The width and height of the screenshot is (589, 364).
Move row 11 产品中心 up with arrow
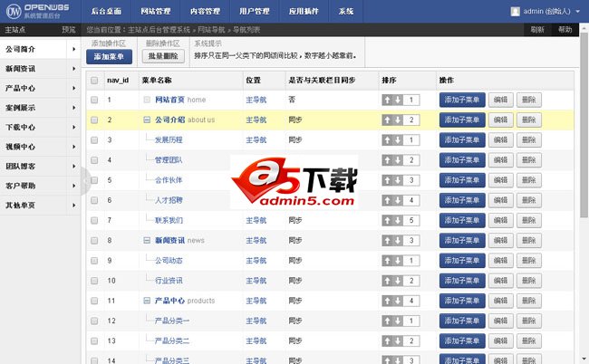(387, 301)
